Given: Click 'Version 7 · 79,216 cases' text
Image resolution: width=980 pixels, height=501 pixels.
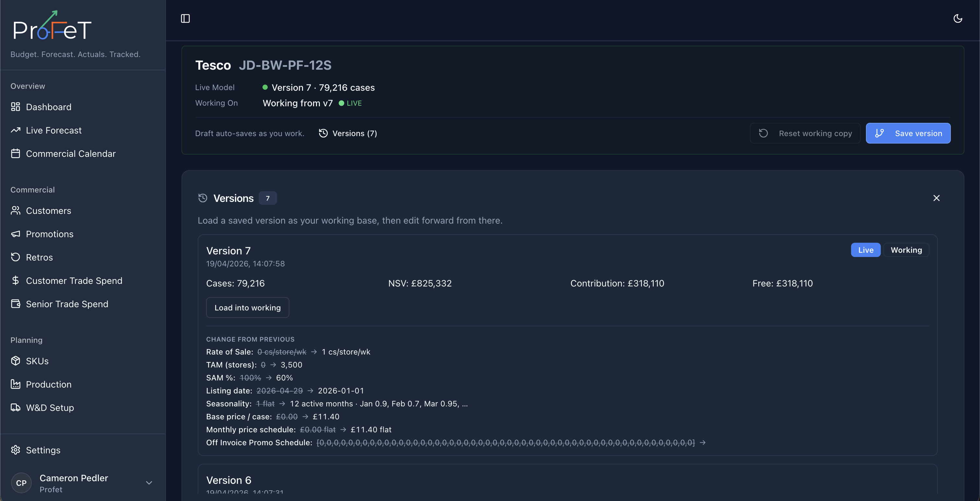Looking at the screenshot, I should 323,87.
